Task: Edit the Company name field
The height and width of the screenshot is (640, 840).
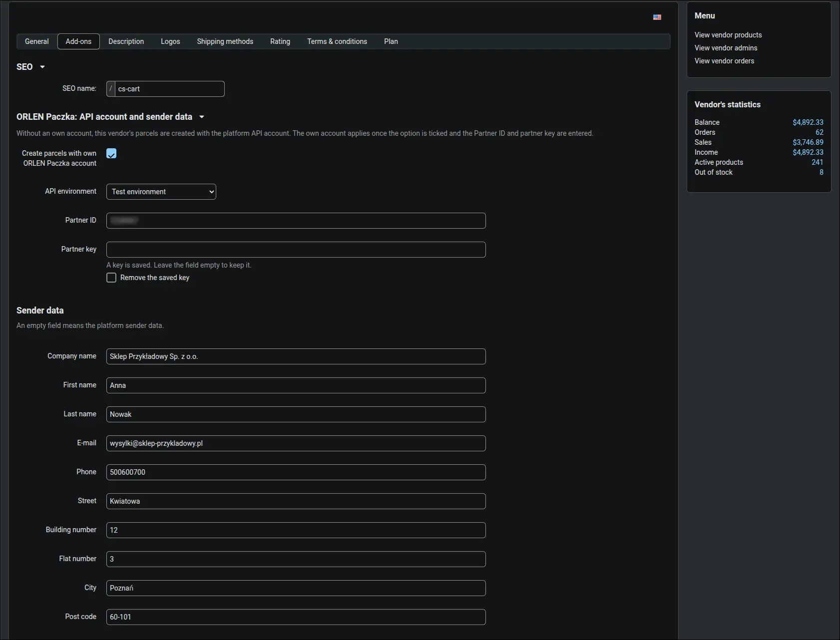Action: pos(296,356)
